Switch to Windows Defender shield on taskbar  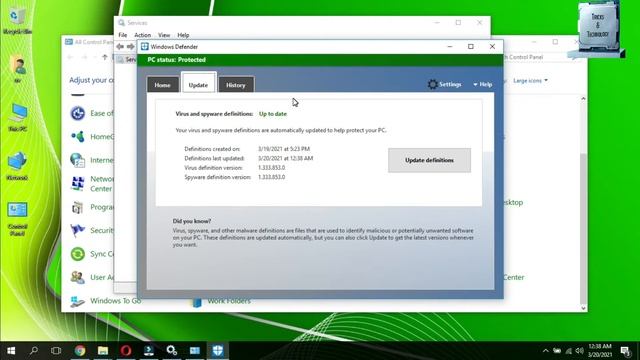[x=218, y=351]
